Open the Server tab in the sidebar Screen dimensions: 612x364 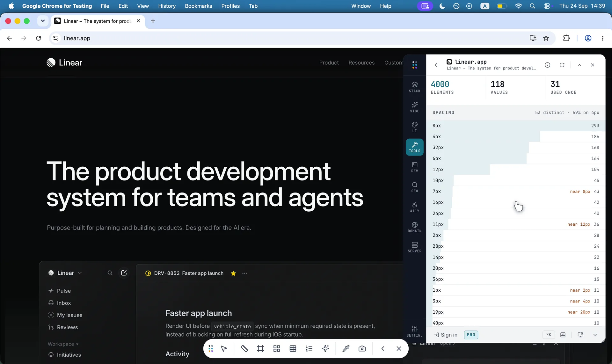(414, 247)
